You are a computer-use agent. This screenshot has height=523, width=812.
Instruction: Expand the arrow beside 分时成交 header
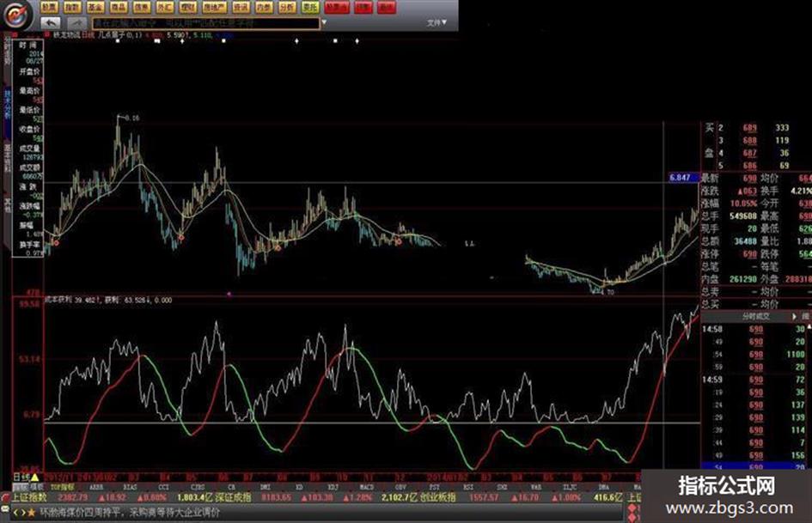click(x=795, y=316)
